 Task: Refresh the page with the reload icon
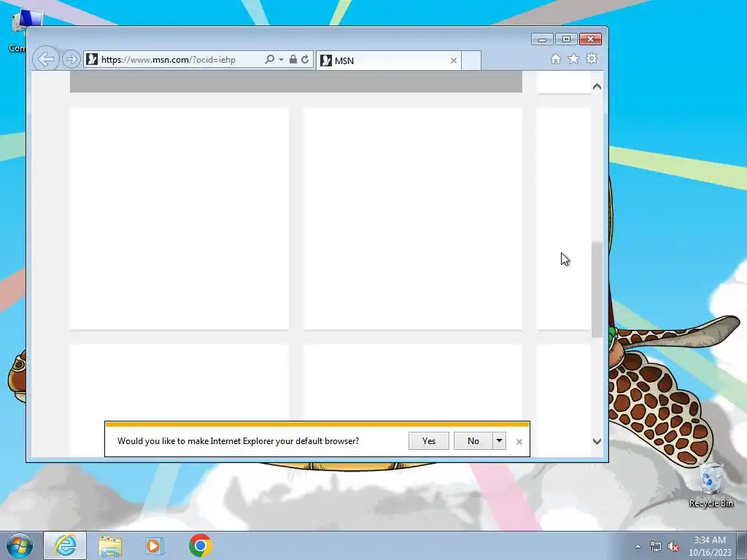pos(305,59)
